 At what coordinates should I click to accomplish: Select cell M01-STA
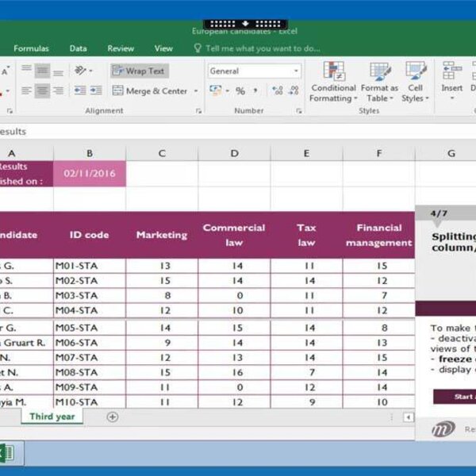[90, 266]
